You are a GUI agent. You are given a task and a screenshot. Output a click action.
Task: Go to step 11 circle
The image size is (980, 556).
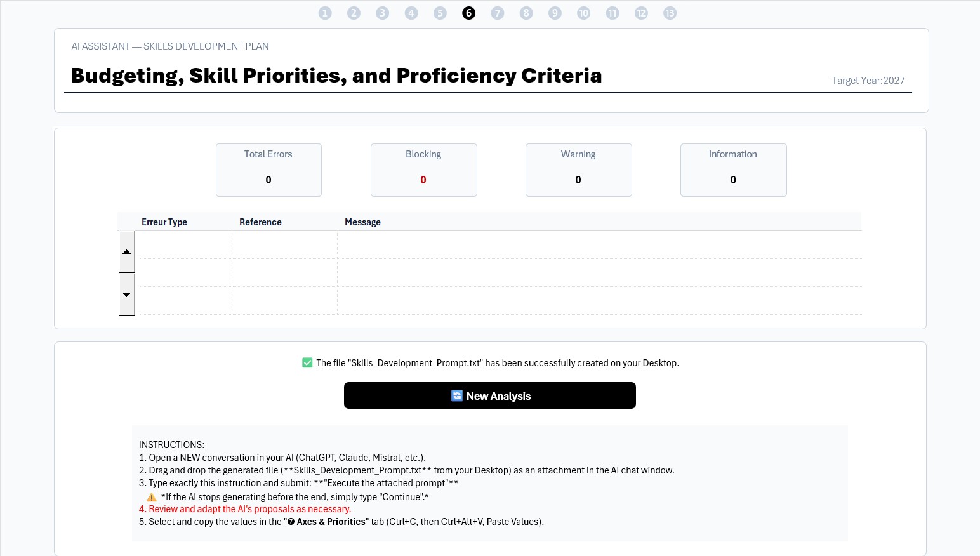612,13
